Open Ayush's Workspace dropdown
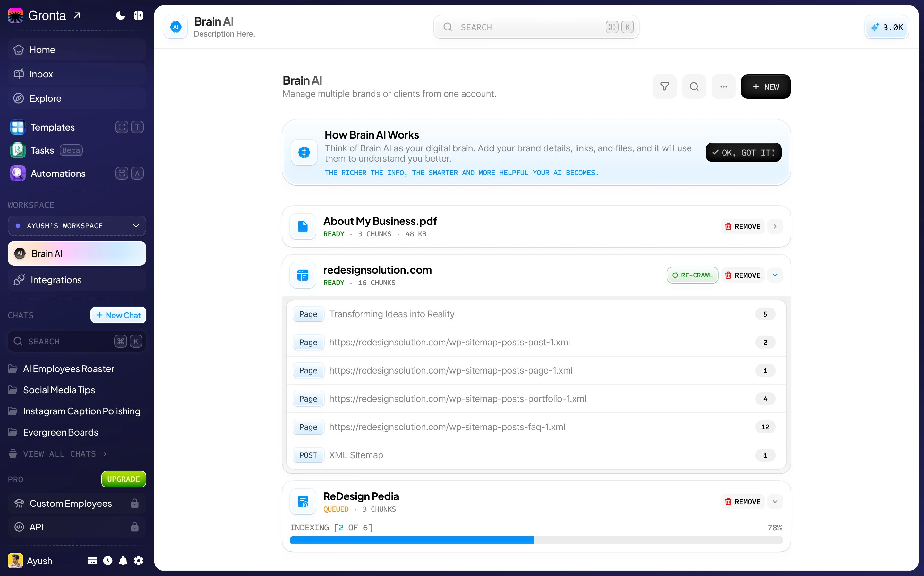This screenshot has height=576, width=924. click(77, 226)
